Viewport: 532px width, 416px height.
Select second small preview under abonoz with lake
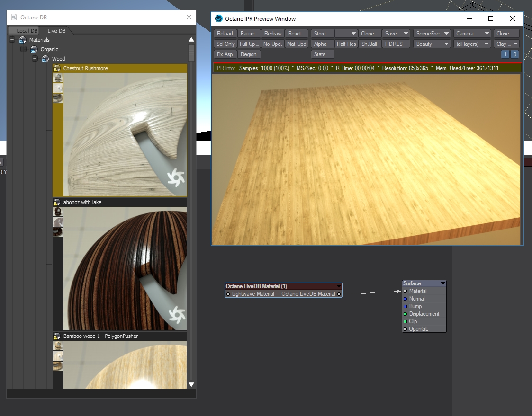point(58,222)
